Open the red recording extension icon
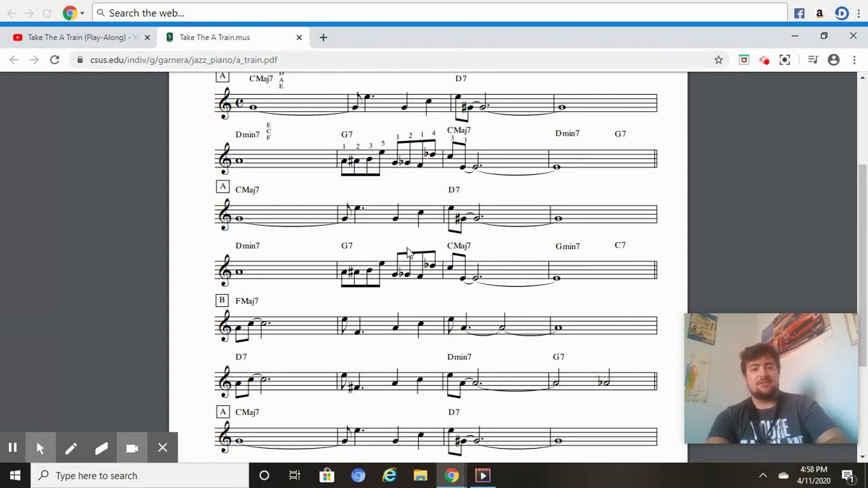Image resolution: width=868 pixels, height=488 pixels. coord(764,60)
